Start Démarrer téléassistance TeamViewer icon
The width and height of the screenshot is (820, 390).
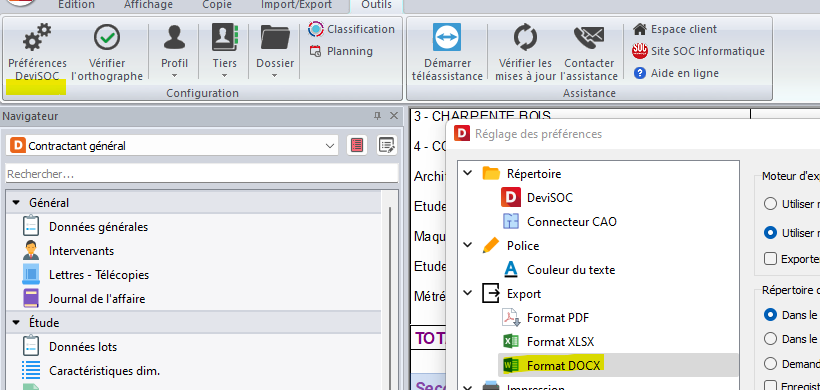coord(447,37)
